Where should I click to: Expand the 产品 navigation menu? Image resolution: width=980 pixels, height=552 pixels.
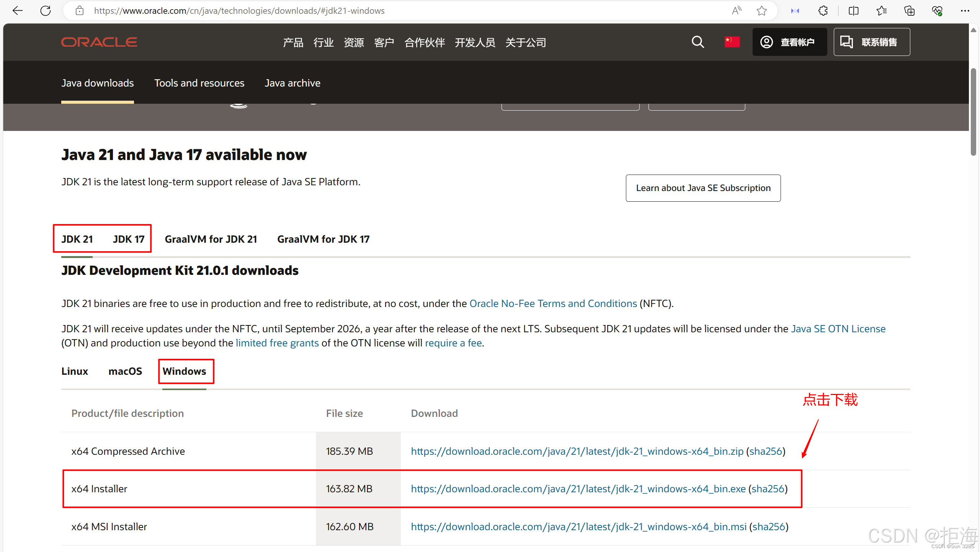click(x=293, y=42)
